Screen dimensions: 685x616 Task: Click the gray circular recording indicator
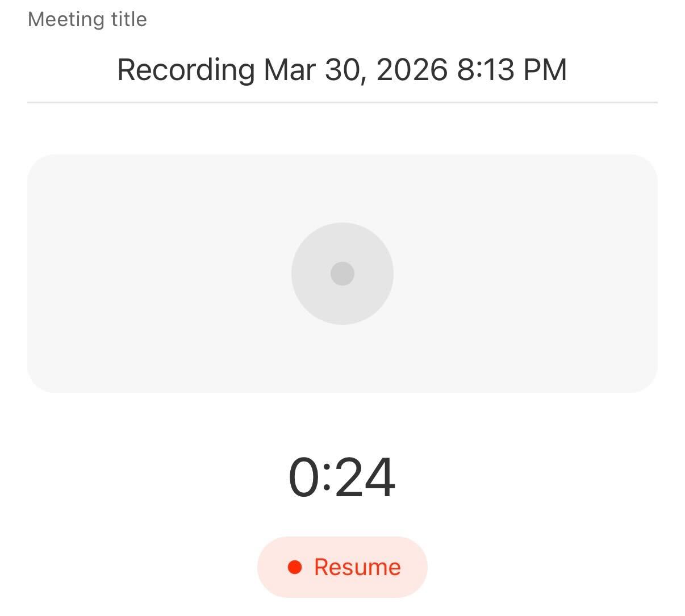[342, 274]
